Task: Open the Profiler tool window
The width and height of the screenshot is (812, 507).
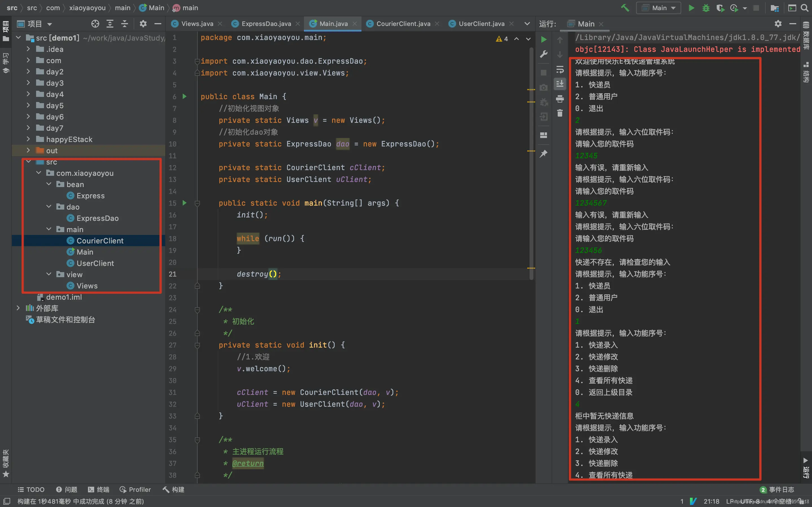Action: point(136,489)
